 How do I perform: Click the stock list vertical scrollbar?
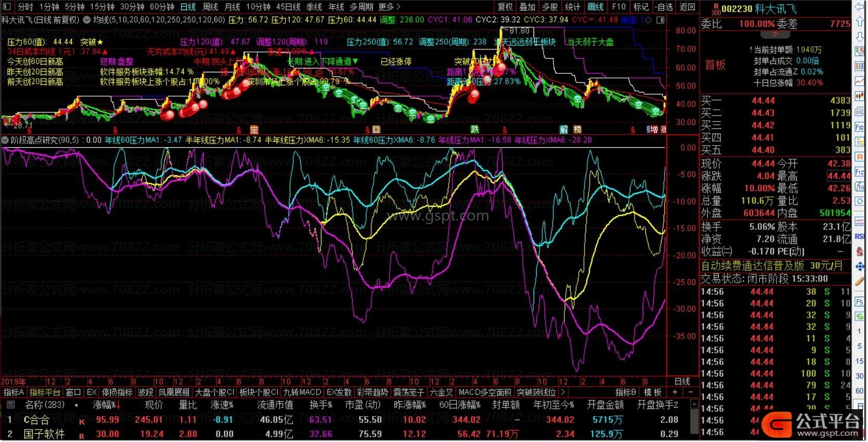coord(694,419)
